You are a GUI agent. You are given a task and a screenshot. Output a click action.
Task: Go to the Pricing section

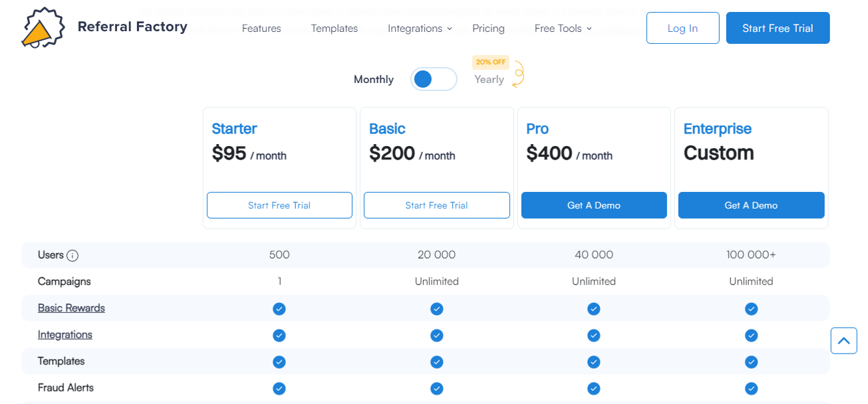tap(488, 28)
